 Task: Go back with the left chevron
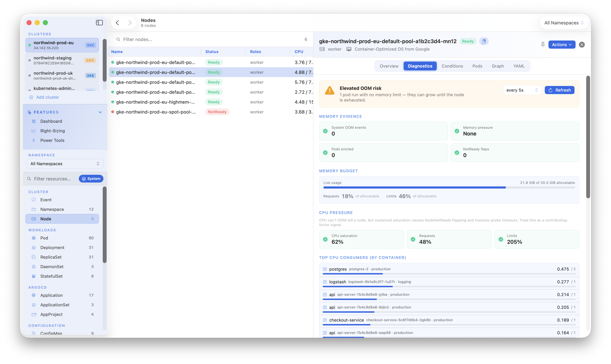[x=117, y=23]
